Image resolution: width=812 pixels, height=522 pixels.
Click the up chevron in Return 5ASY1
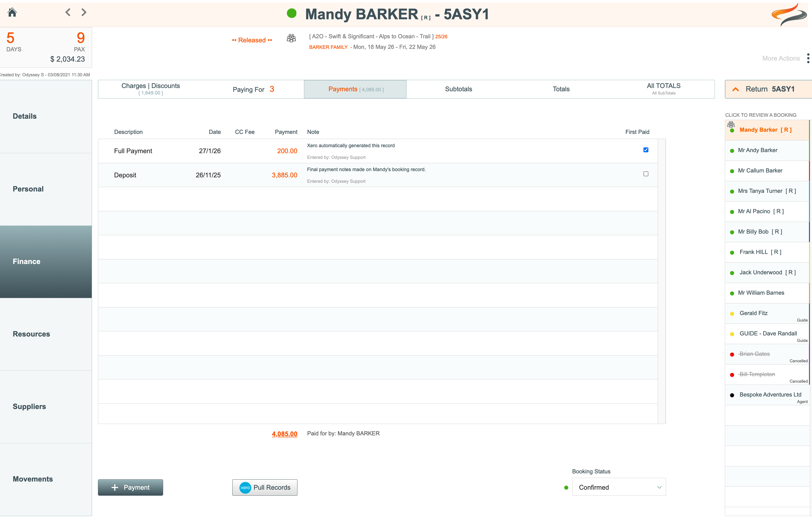pos(735,89)
